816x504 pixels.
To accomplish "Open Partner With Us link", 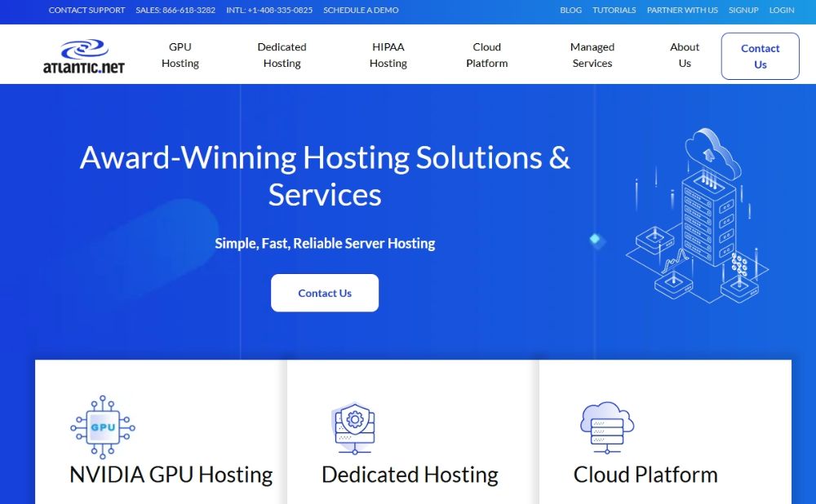I will click(682, 10).
